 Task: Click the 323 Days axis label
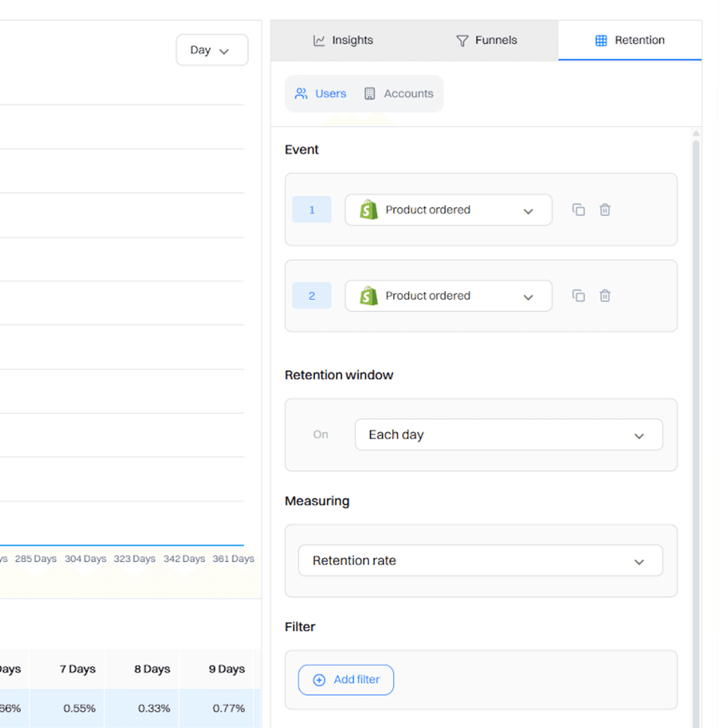[x=134, y=559]
